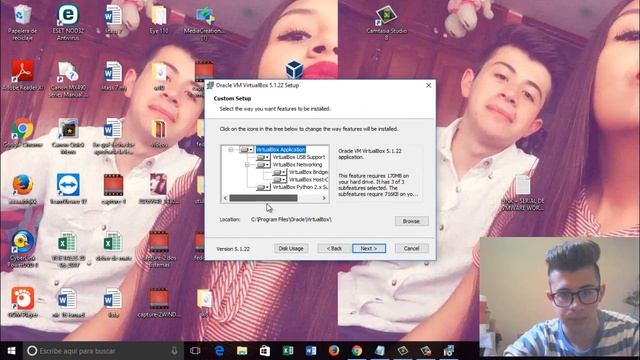Select the ESET NOD32 Antivirus desktop icon
The width and height of the screenshot is (640, 360).
click(x=68, y=23)
